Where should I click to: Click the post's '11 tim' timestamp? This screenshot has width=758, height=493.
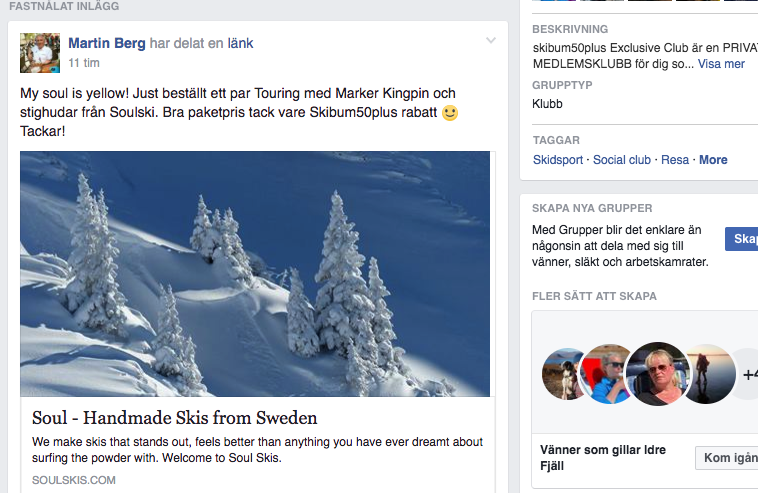pyautogui.click(x=83, y=63)
